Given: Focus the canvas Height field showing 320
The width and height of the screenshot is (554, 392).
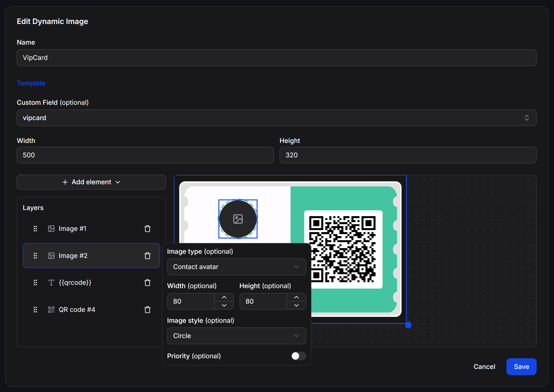Looking at the screenshot, I should (x=408, y=155).
